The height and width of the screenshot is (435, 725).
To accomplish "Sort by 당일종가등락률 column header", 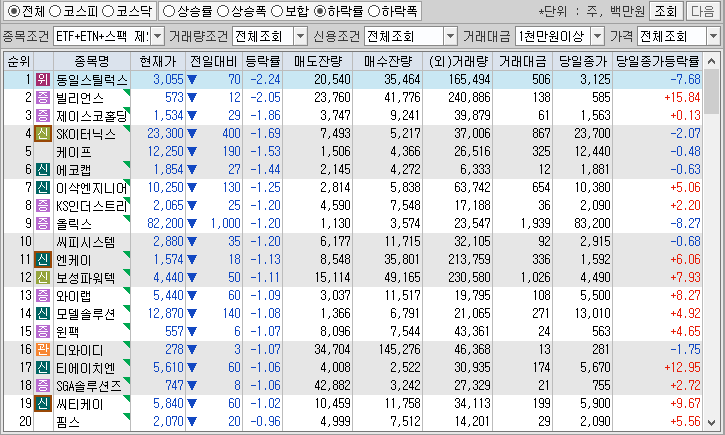I will coord(657,61).
